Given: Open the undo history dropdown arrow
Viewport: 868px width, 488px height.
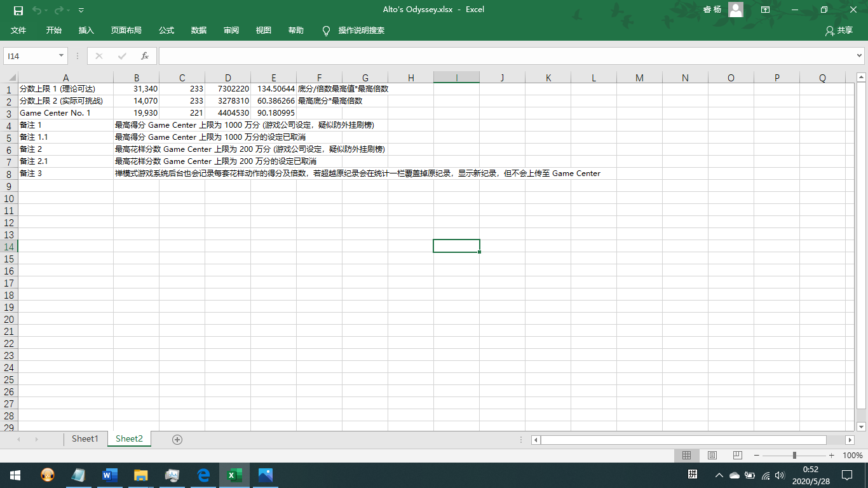Looking at the screenshot, I should [47, 10].
